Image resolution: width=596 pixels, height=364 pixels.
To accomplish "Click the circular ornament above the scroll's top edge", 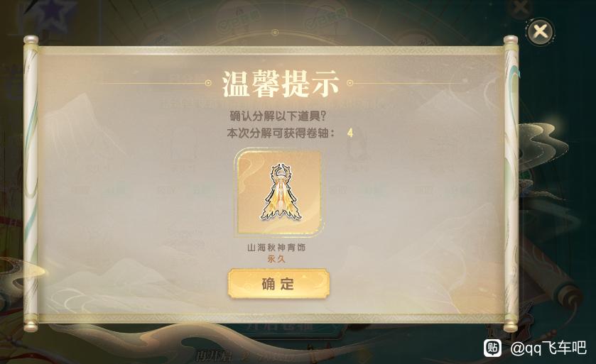I will pos(275,33).
